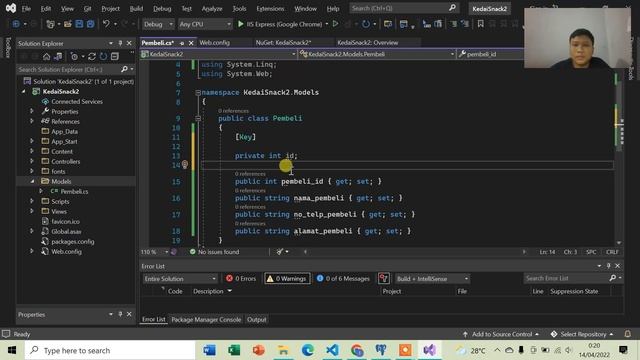640x360 pixels.
Task: Open the Debug configuration dropdown
Action: coord(158,24)
